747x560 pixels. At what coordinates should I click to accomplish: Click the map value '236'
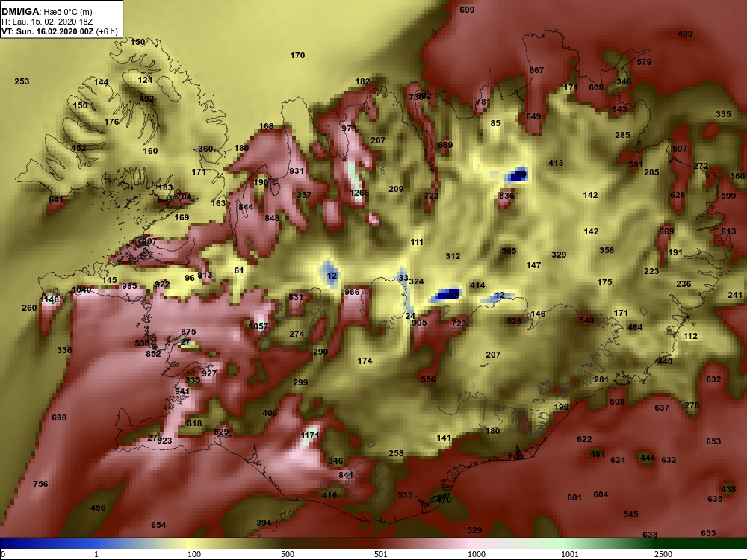pyautogui.click(x=684, y=284)
